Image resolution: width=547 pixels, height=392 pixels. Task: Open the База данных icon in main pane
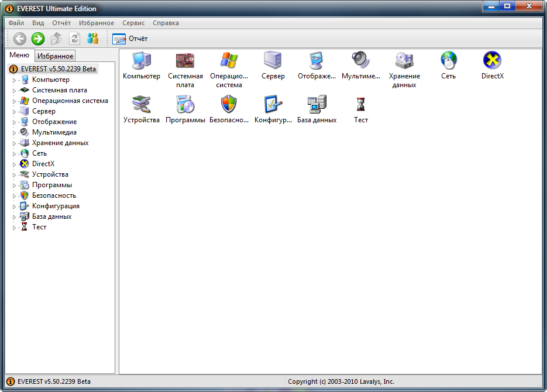316,104
